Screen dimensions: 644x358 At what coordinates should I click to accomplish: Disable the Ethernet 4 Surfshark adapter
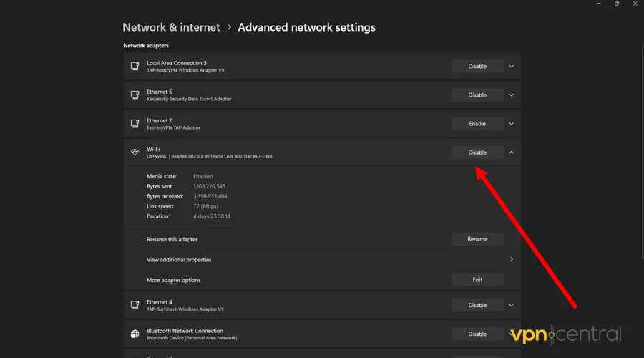(x=477, y=306)
